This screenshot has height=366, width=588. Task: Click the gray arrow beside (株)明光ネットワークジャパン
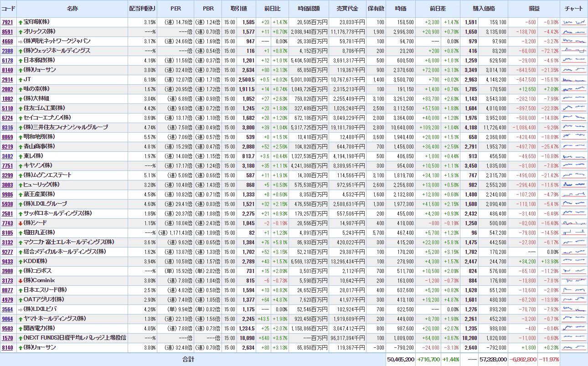[21, 41]
